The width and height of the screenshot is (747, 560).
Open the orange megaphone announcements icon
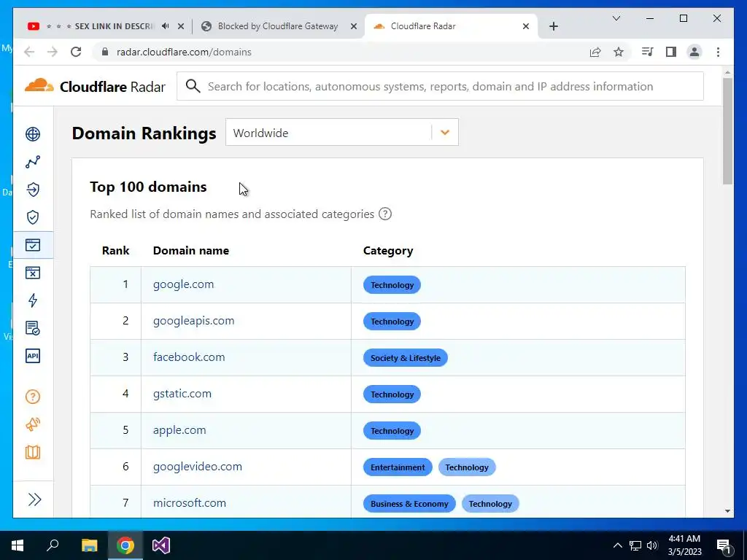[x=33, y=424]
